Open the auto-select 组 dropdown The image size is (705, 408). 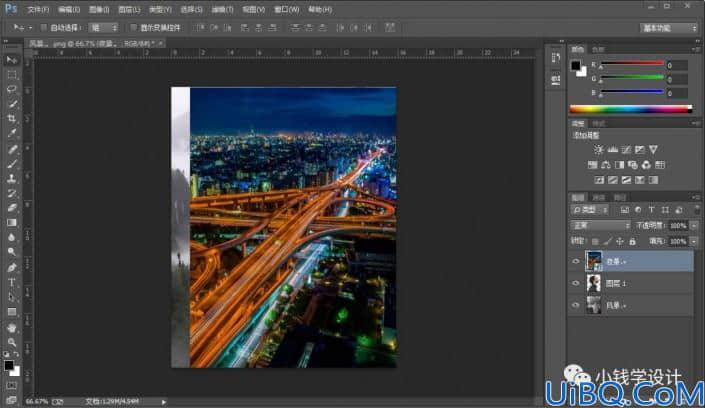pos(103,27)
